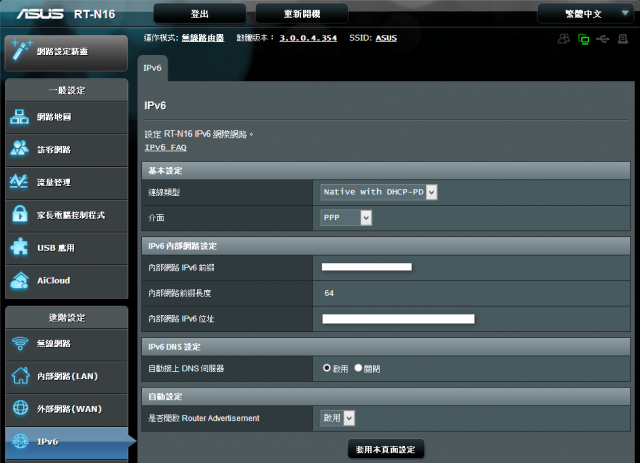Click the prefix length value 64
The width and height of the screenshot is (640, 463).
(329, 293)
